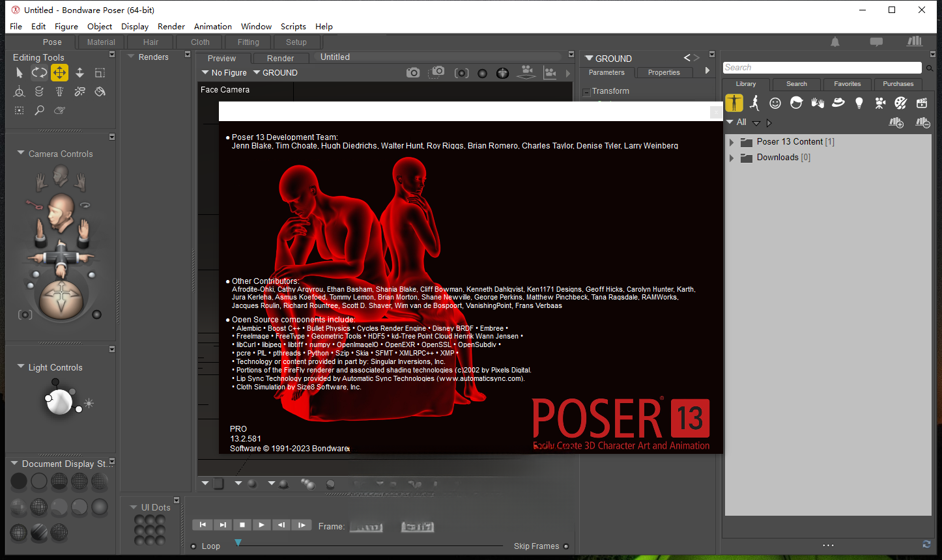Select the silhouette black display style sphere
This screenshot has width=942, height=560.
pos(19,482)
